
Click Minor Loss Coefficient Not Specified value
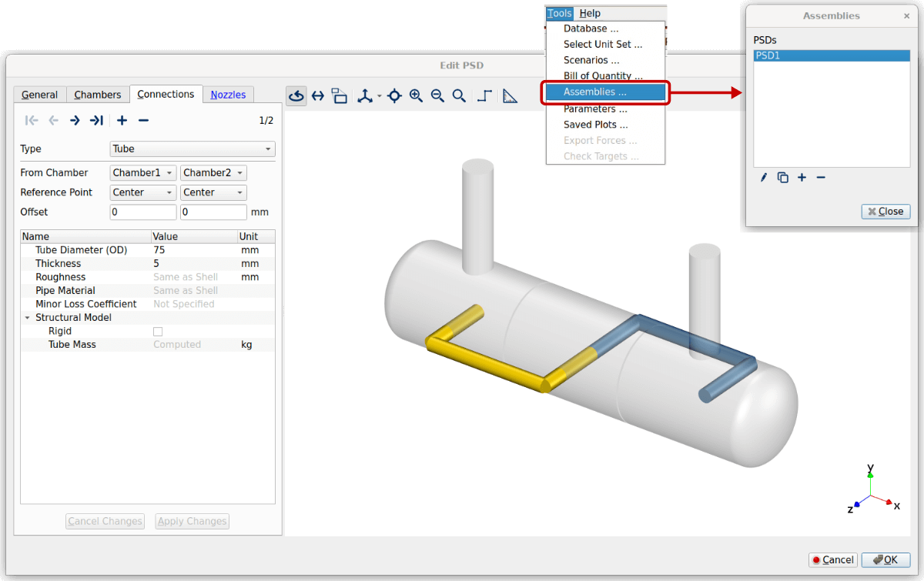pyautogui.click(x=194, y=304)
